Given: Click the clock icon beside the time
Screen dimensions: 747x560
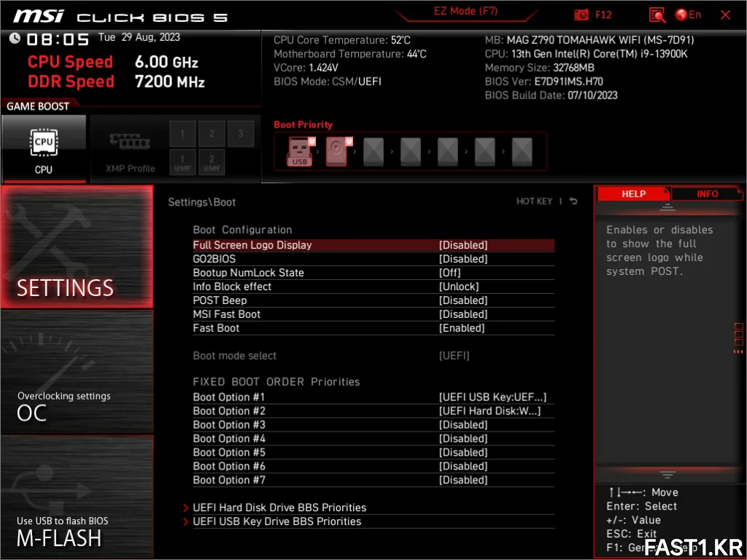Looking at the screenshot, I should [x=15, y=38].
